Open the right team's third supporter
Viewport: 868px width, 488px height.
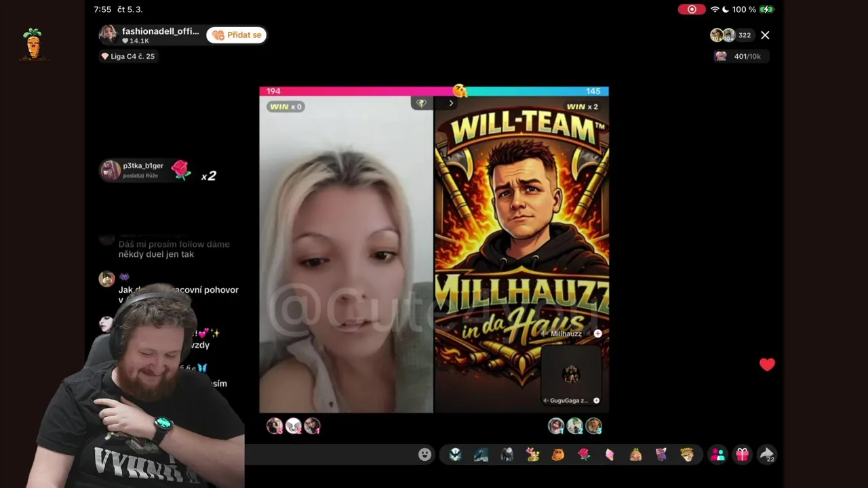pos(594,426)
